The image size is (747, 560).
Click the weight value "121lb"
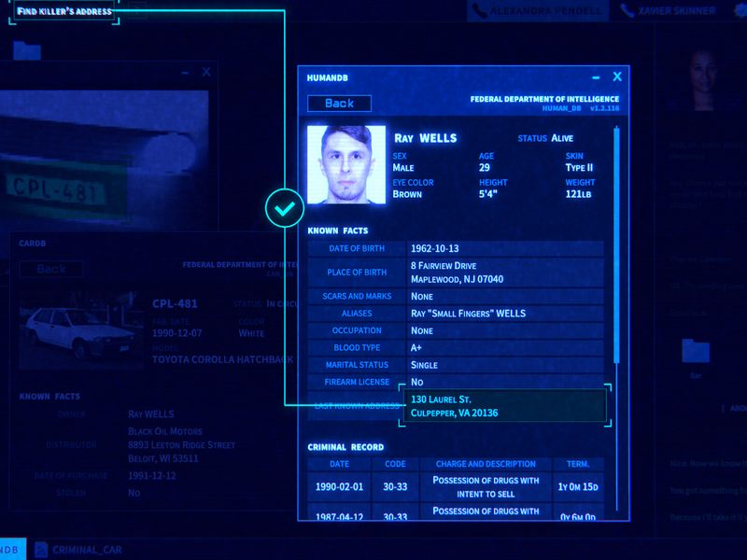point(578,194)
